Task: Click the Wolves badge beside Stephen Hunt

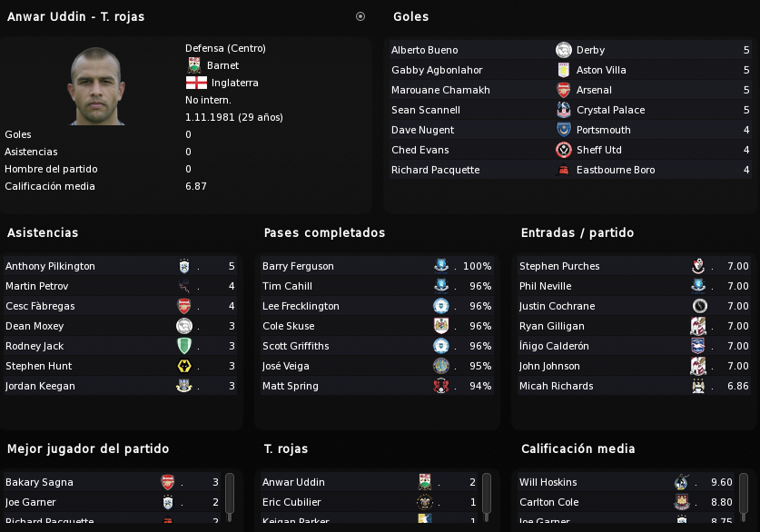Action: tap(184, 366)
